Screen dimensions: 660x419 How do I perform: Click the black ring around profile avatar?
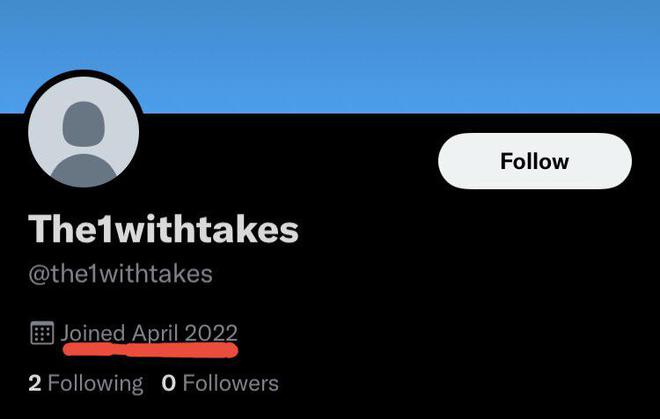click(83, 73)
